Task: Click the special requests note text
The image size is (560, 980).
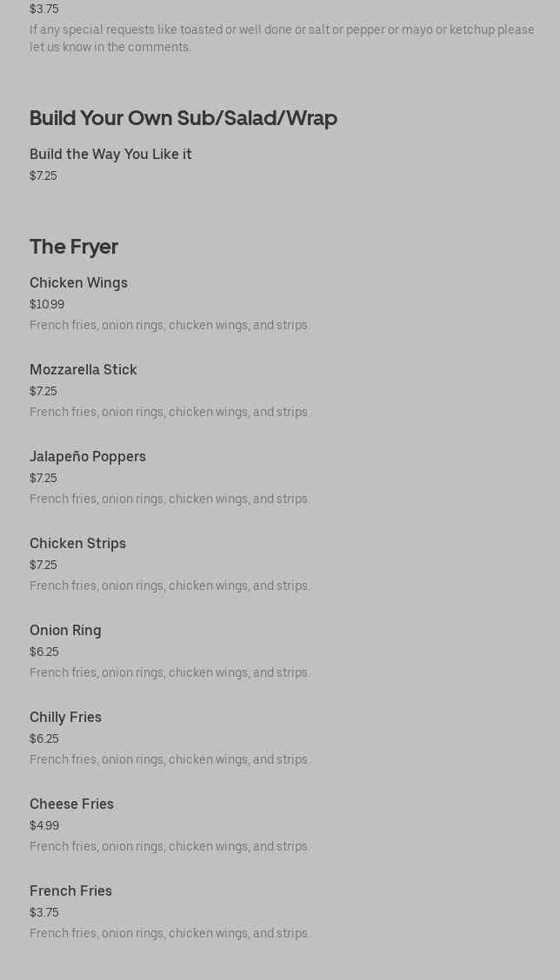Action: pyautogui.click(x=282, y=38)
